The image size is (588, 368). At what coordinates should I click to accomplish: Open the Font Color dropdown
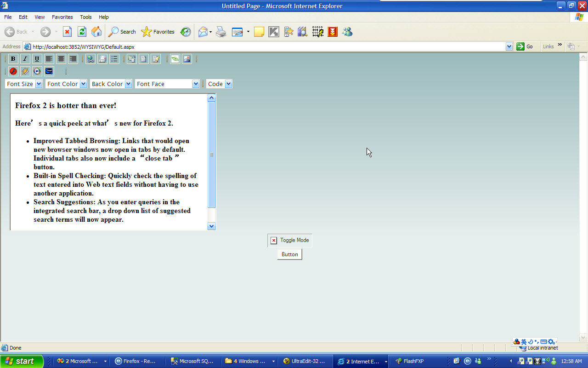click(66, 84)
